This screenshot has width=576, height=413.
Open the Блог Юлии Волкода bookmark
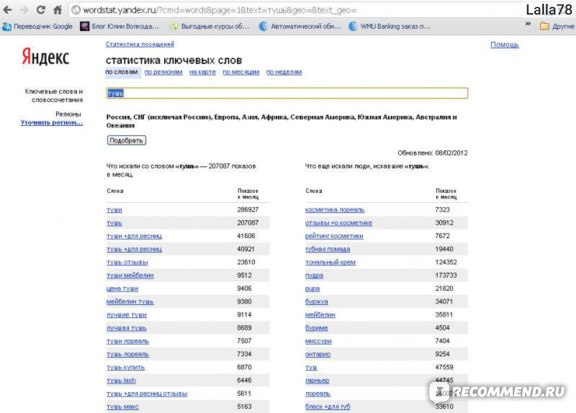click(120, 26)
